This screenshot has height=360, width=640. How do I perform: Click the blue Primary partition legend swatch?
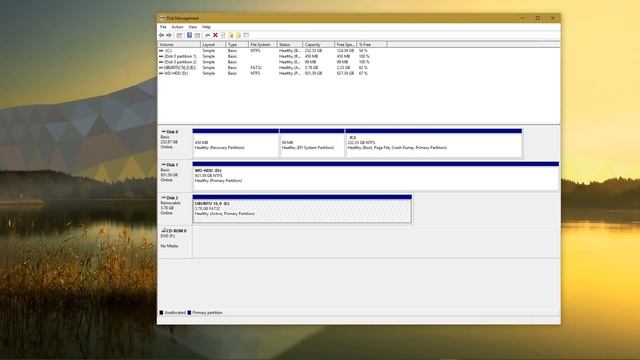pos(189,313)
